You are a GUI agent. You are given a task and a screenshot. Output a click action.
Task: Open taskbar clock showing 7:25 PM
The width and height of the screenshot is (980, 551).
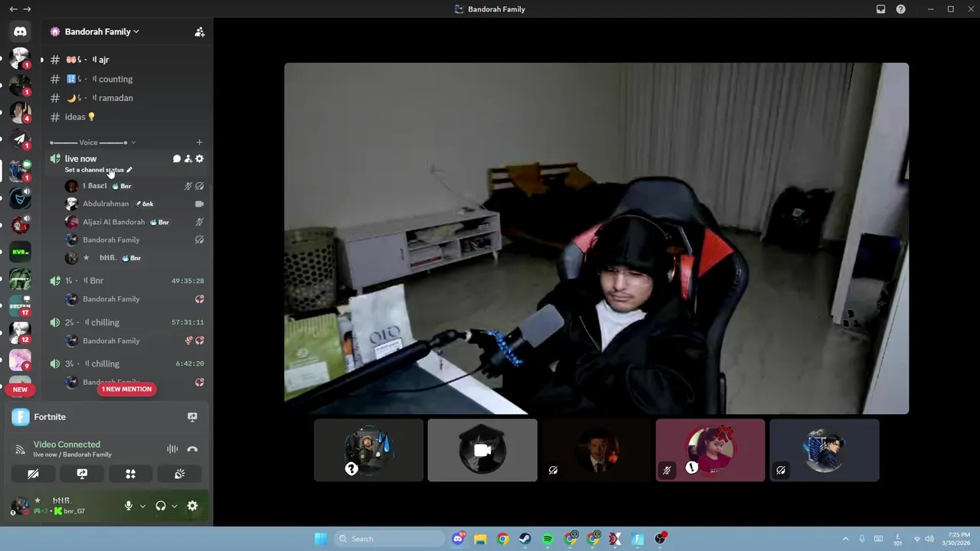pos(958,539)
